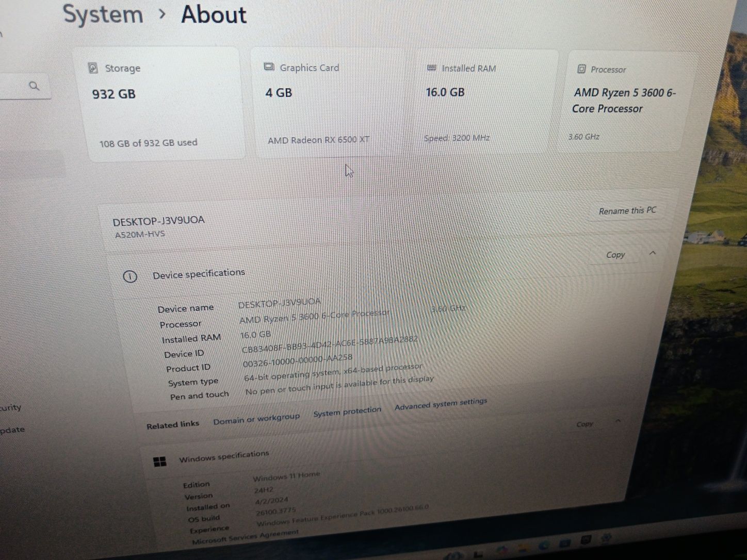Select the Version value 24H2
The height and width of the screenshot is (560, 747).
click(263, 490)
